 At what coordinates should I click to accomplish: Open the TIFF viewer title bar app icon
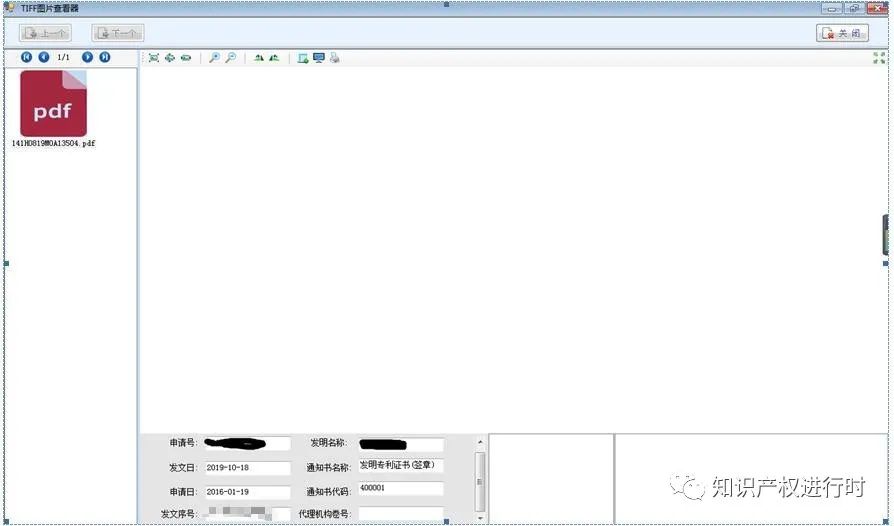click(9, 8)
